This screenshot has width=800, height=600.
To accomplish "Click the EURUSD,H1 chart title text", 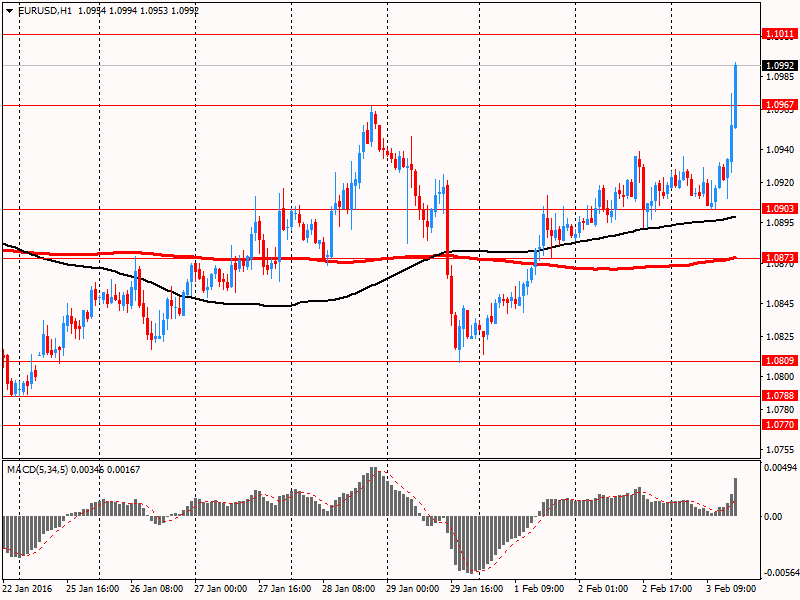I will (x=45, y=9).
